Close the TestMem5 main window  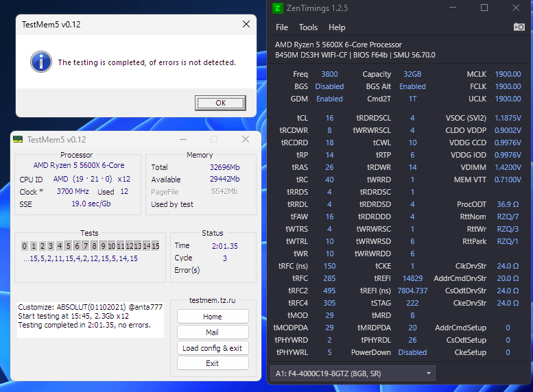(246, 139)
